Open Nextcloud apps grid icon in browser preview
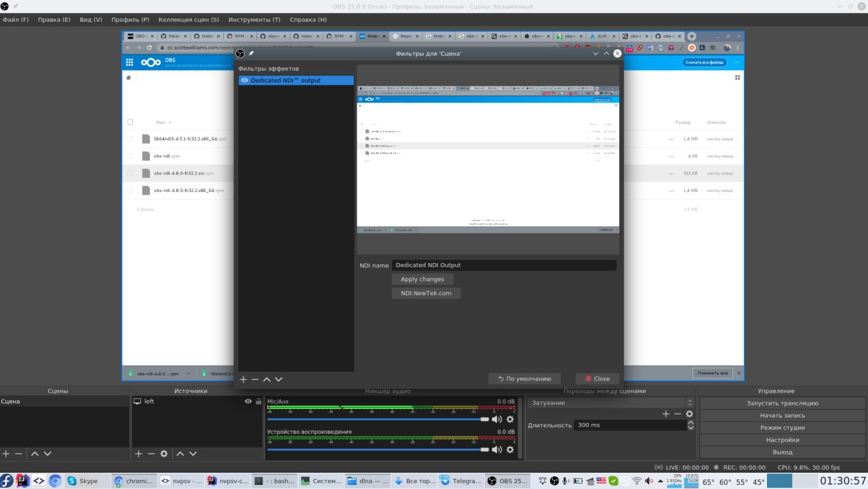Image resolution: width=868 pixels, height=489 pixels. pos(130,62)
